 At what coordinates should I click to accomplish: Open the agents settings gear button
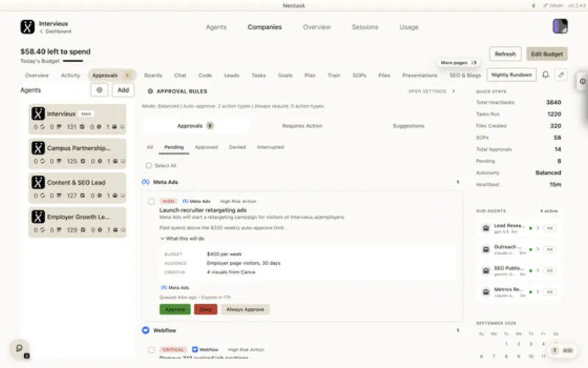coord(99,90)
